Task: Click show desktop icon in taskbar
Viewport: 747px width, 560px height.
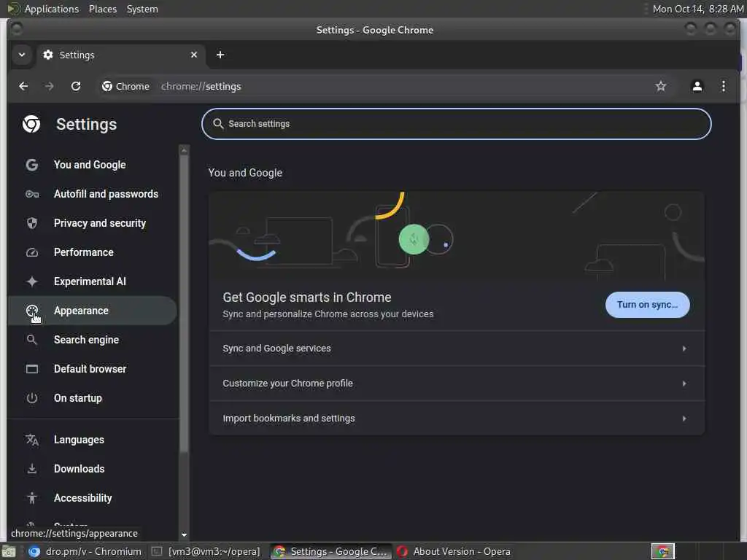Action: point(9,552)
